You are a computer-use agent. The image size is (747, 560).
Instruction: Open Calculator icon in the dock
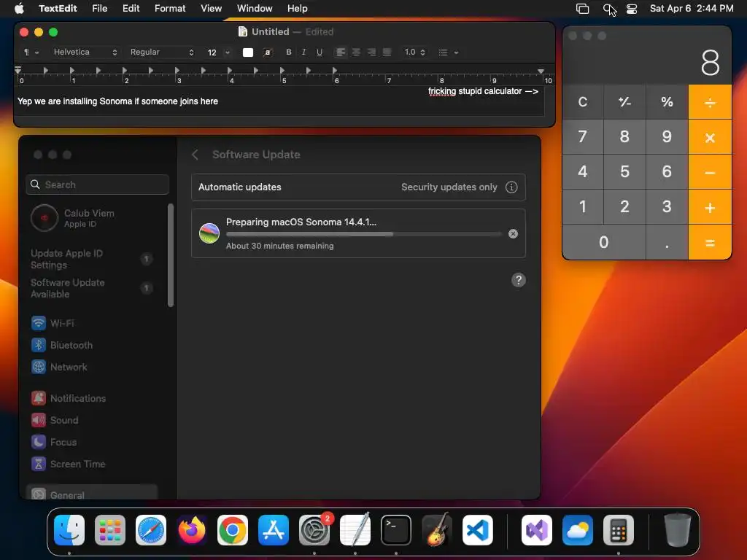point(619,530)
